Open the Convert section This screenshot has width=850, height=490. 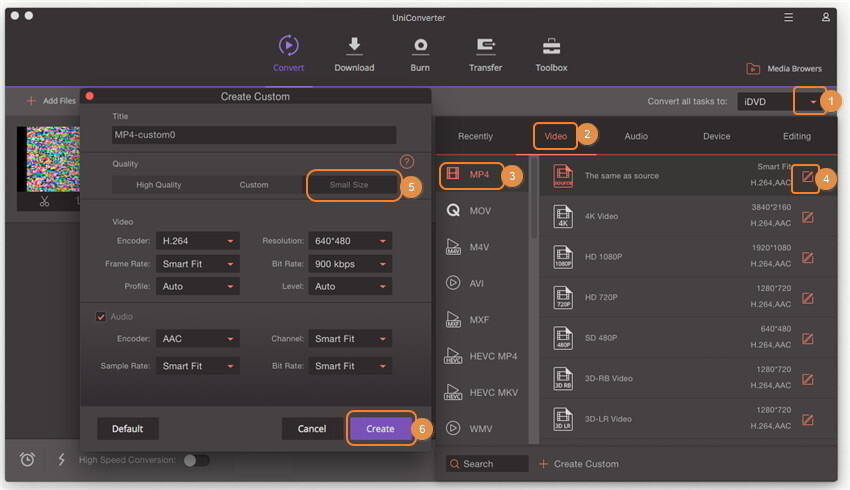(x=288, y=53)
